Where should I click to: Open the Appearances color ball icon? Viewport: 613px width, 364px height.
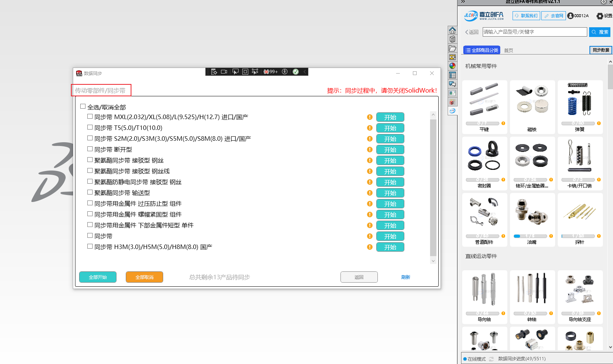(x=452, y=66)
